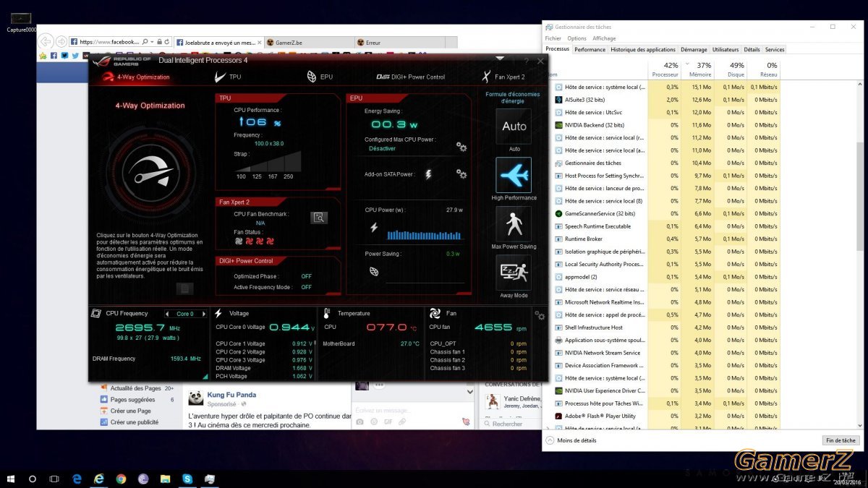Open the Fichier menu in Task Manager
This screenshot has width=868, height=488.
click(x=553, y=38)
